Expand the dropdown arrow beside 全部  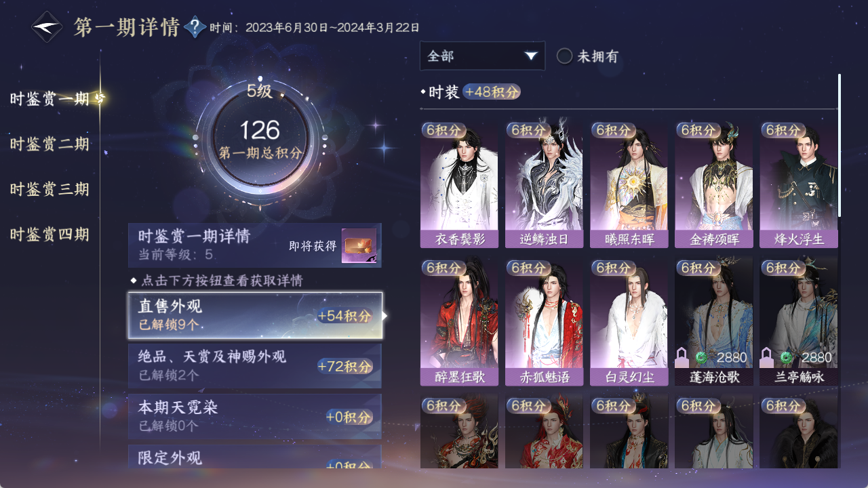click(x=530, y=56)
